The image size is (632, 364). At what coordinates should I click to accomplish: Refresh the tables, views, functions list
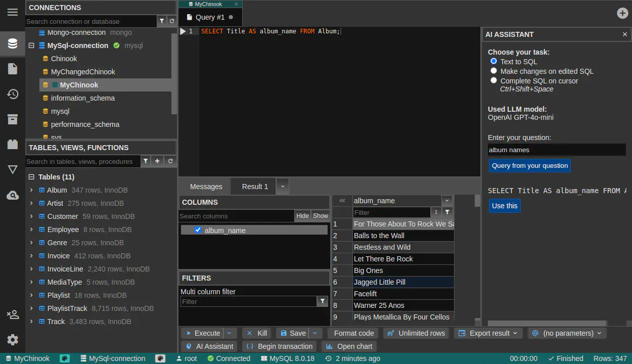170,161
